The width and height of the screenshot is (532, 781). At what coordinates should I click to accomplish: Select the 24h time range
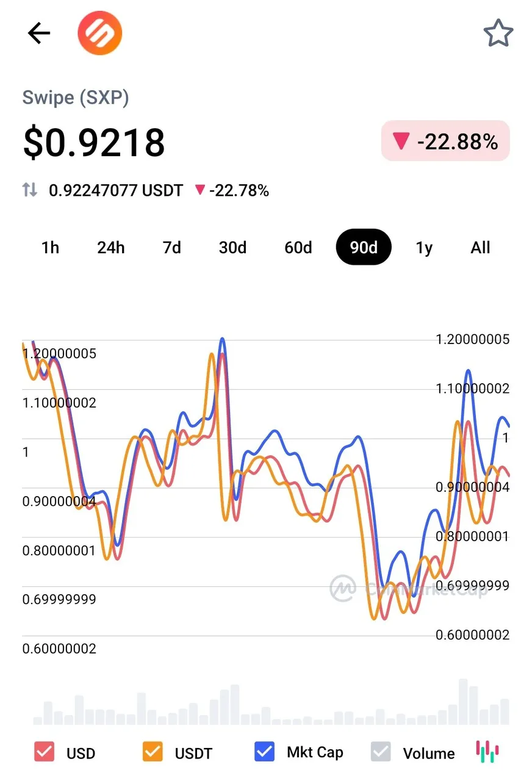pyautogui.click(x=111, y=247)
